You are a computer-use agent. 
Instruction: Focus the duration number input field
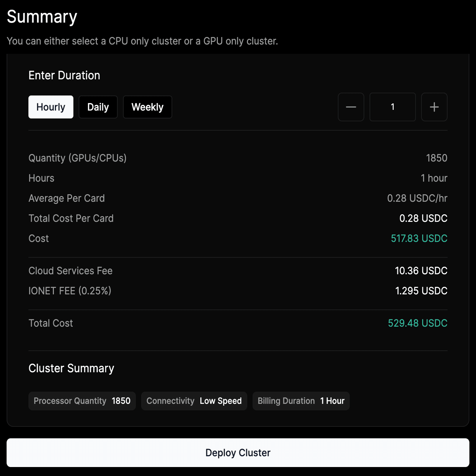392,107
